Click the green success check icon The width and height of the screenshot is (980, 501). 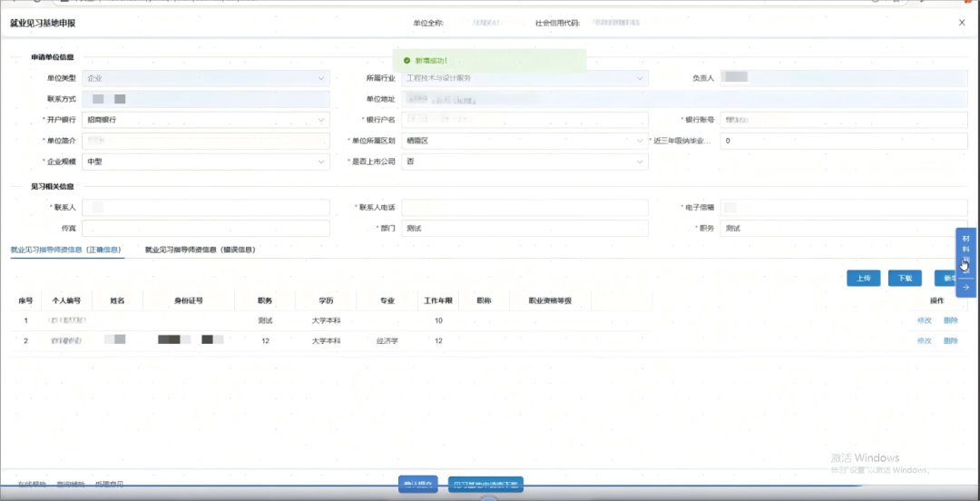(407, 61)
